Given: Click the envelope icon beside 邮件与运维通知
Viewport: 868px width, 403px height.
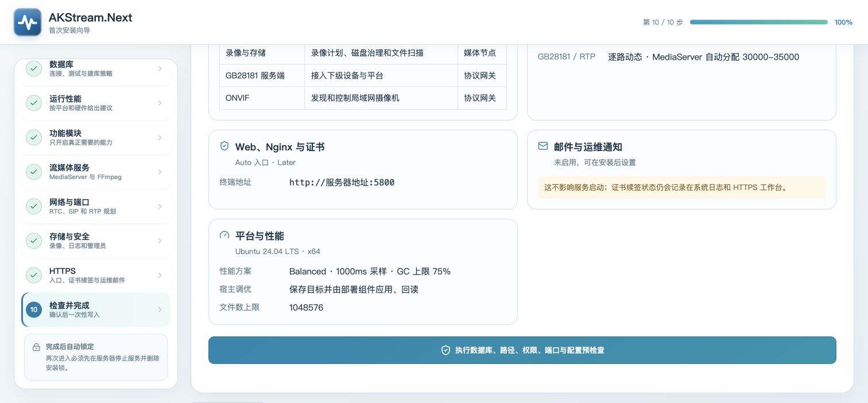Looking at the screenshot, I should (543, 146).
